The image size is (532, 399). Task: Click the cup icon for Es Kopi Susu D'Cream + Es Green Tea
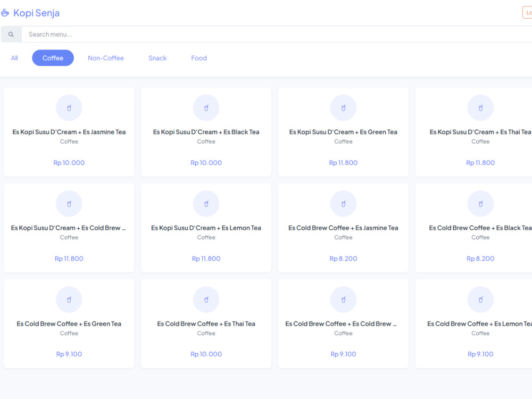343,108
